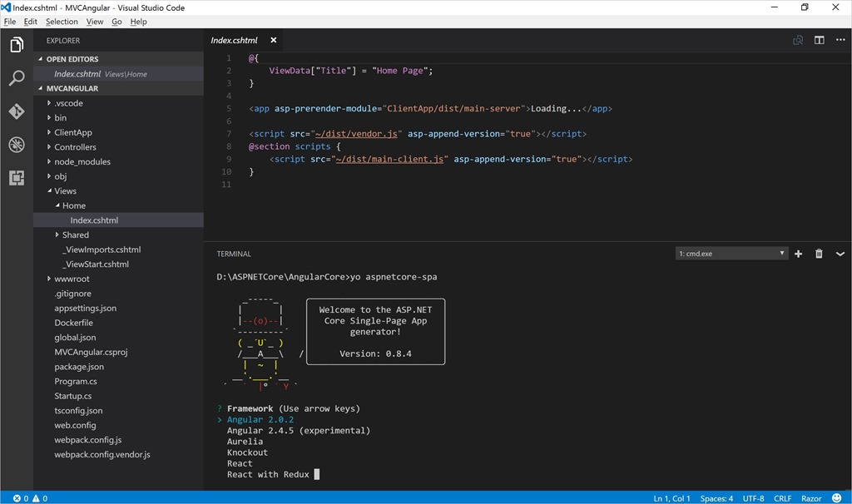This screenshot has width=852, height=504.
Task: Kill terminal using the trash icon
Action: click(x=819, y=254)
